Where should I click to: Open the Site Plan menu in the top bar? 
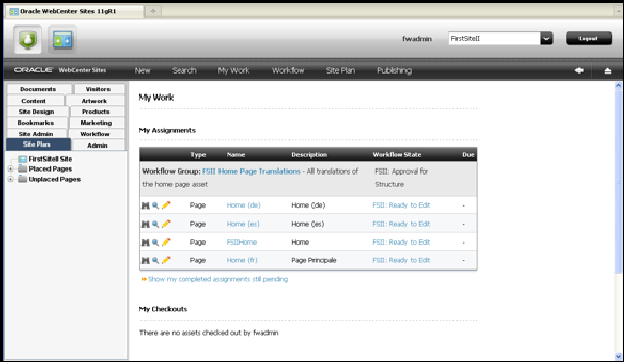(340, 70)
